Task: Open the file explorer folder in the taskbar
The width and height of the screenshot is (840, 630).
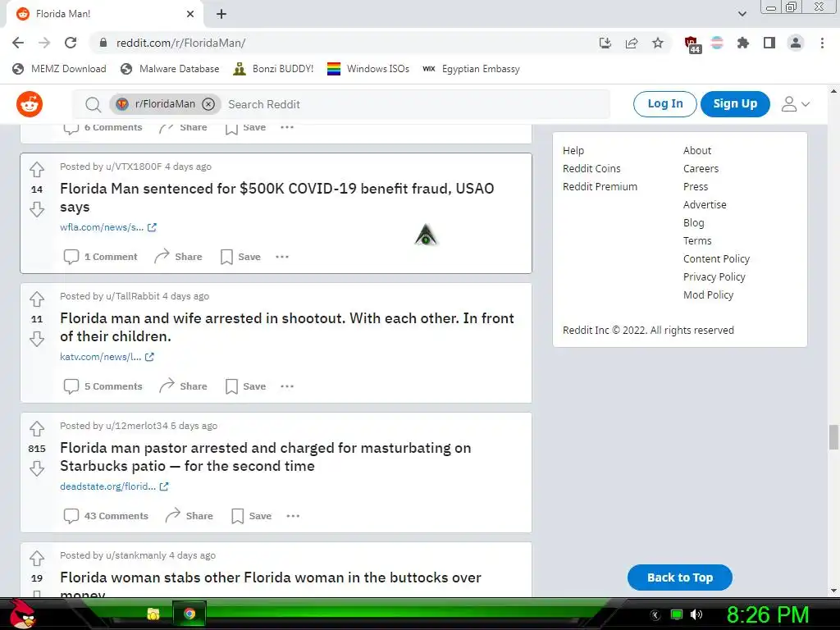Action: (153, 614)
